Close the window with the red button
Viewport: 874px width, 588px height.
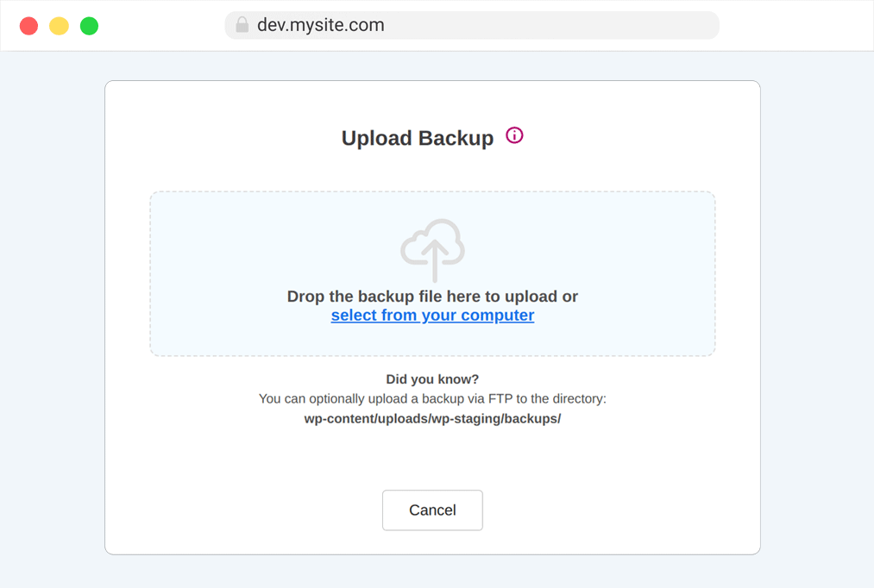29,26
